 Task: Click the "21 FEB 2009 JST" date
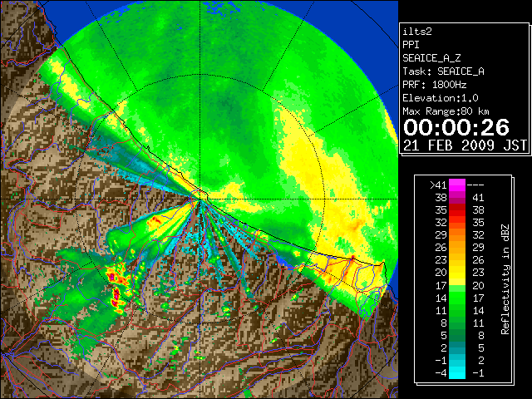(x=465, y=145)
